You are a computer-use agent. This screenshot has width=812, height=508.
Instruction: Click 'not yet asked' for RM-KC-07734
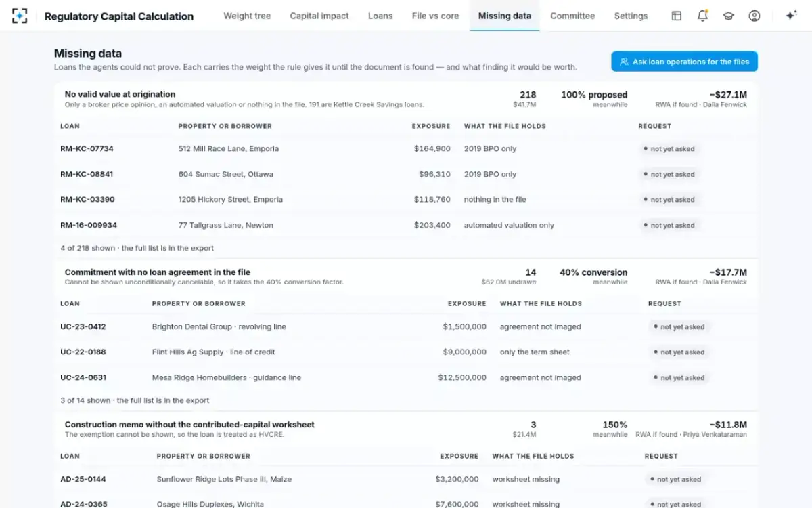[669, 149]
